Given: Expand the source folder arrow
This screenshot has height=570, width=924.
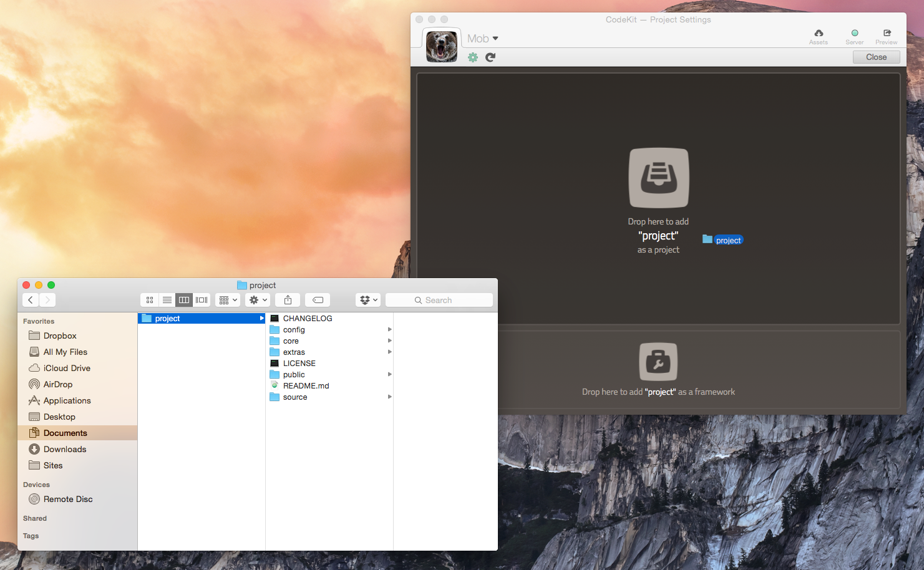Looking at the screenshot, I should click(x=389, y=397).
